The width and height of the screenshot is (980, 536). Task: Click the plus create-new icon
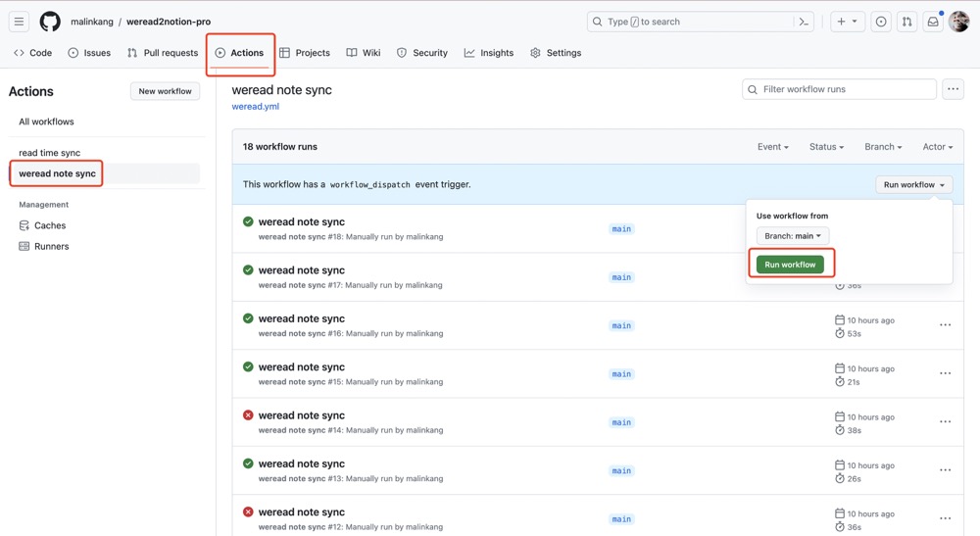(x=841, y=22)
